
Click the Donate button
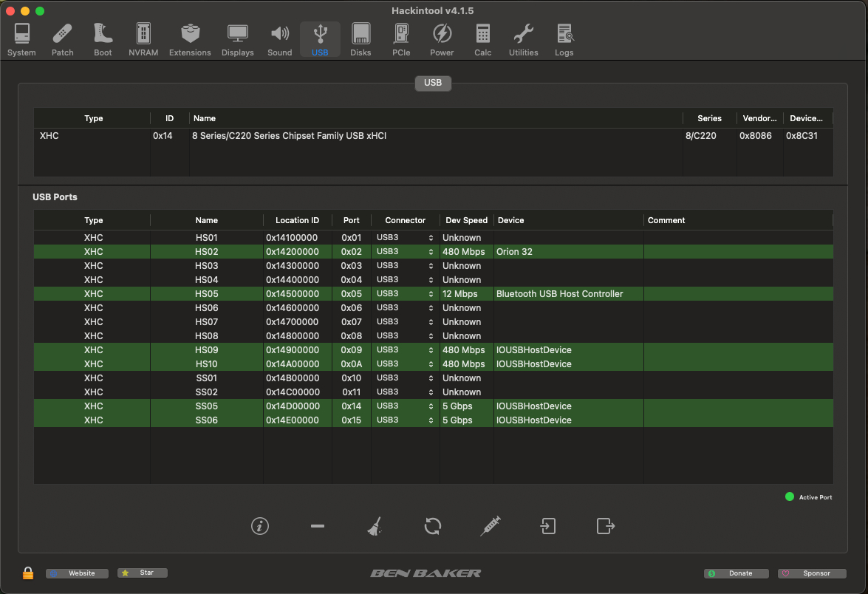(x=736, y=573)
